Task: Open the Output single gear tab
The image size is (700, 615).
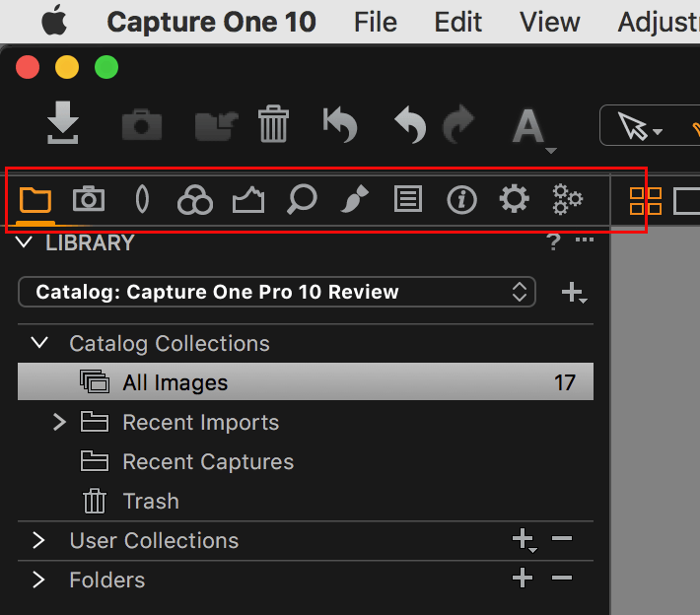Action: click(515, 199)
